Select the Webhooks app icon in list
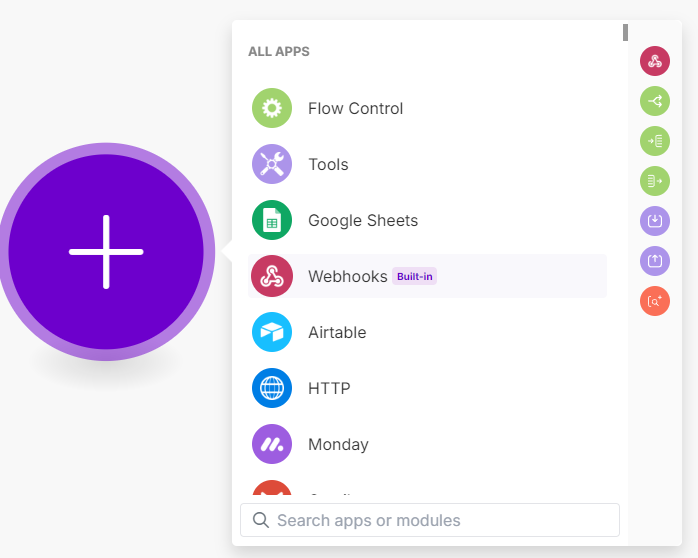This screenshot has width=698, height=558. tap(272, 276)
